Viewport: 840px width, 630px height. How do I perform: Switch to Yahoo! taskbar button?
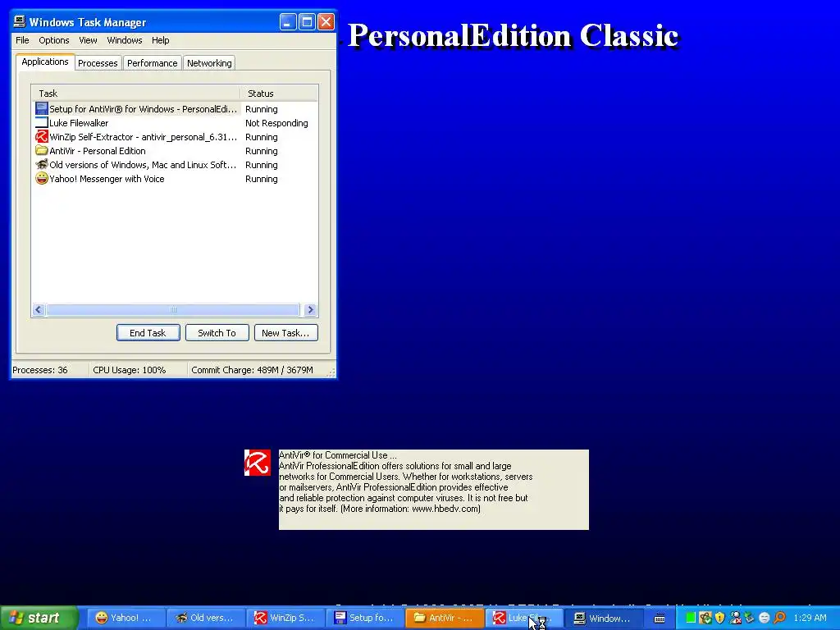pos(125,618)
